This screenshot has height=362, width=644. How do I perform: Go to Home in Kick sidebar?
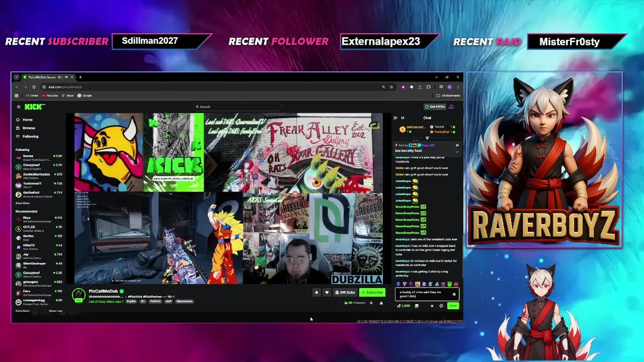[24, 120]
